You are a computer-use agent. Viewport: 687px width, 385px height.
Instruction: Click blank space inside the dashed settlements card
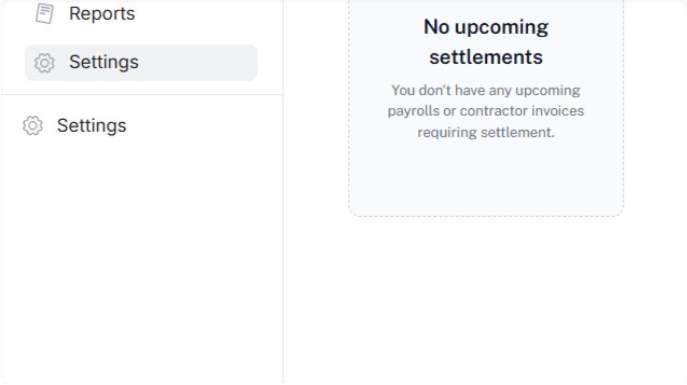486,180
